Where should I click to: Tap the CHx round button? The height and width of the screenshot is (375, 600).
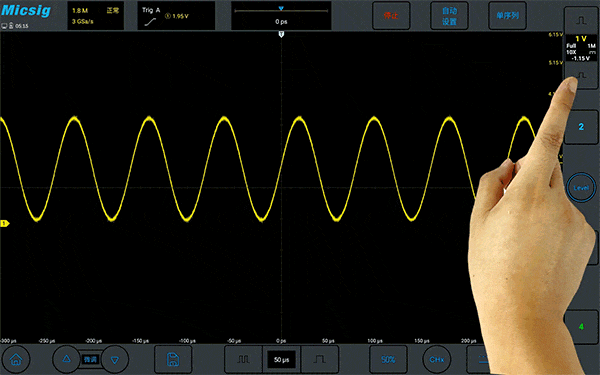pos(437,359)
